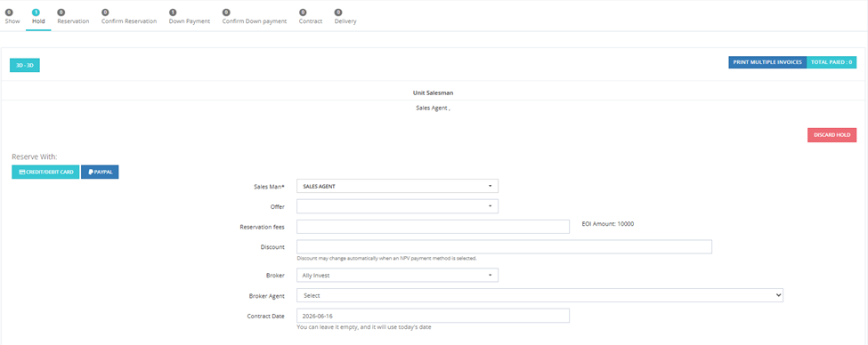Open the Broker dropdown showing Ally Invest

point(397,275)
